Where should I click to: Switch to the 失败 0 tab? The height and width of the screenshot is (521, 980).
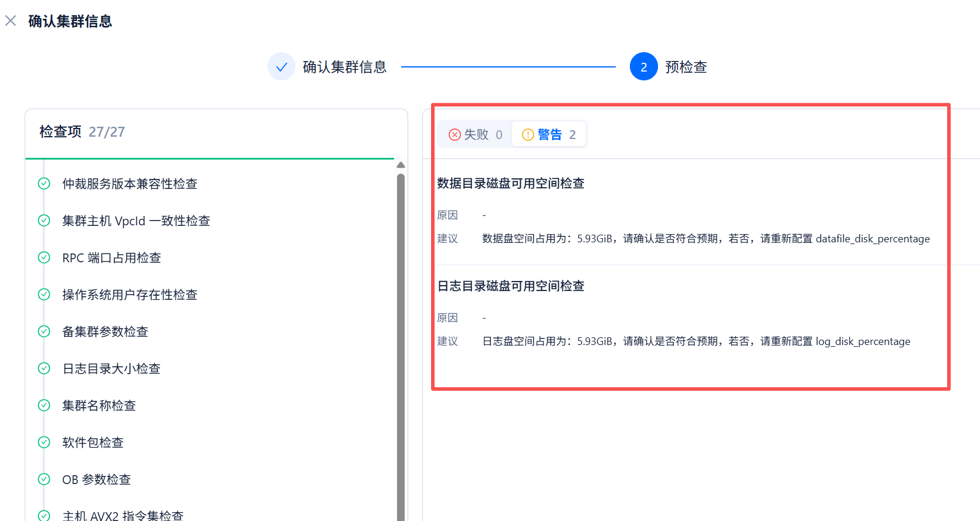point(476,135)
